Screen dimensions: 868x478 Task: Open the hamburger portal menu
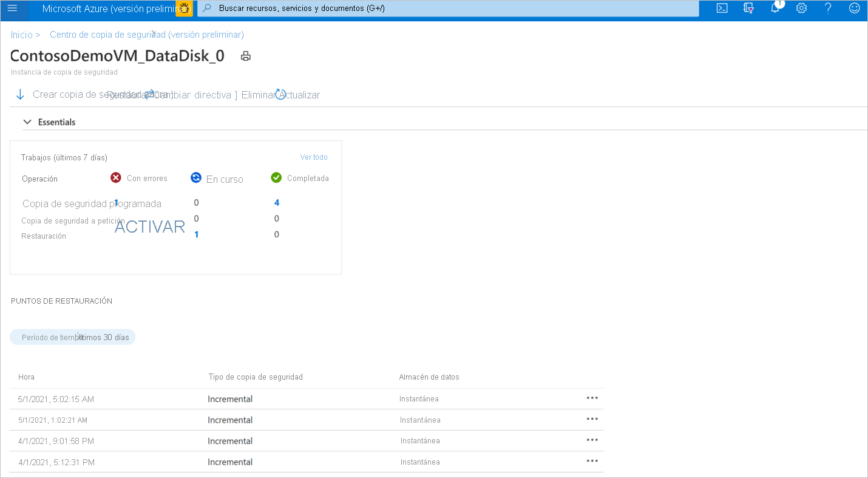(12, 9)
